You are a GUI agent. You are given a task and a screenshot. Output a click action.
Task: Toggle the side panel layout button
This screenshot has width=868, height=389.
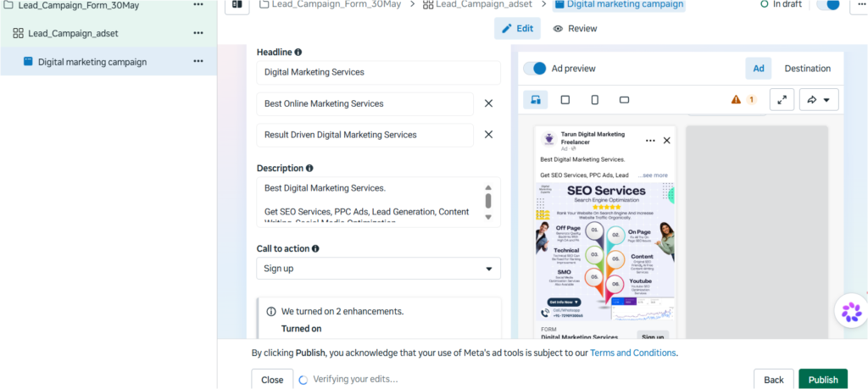(x=237, y=5)
